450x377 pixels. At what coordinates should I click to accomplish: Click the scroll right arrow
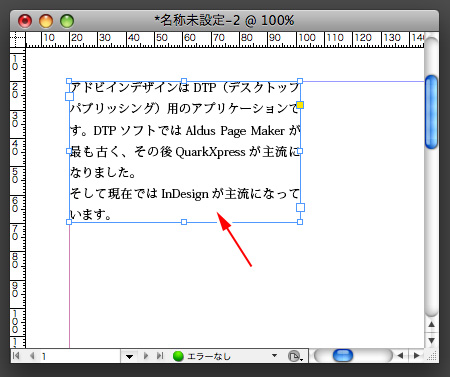(416, 356)
